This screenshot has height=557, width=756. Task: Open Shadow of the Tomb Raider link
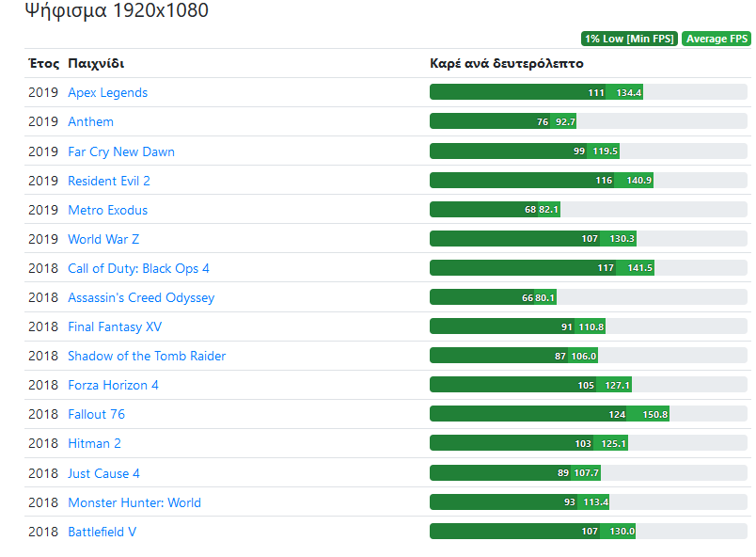(147, 356)
